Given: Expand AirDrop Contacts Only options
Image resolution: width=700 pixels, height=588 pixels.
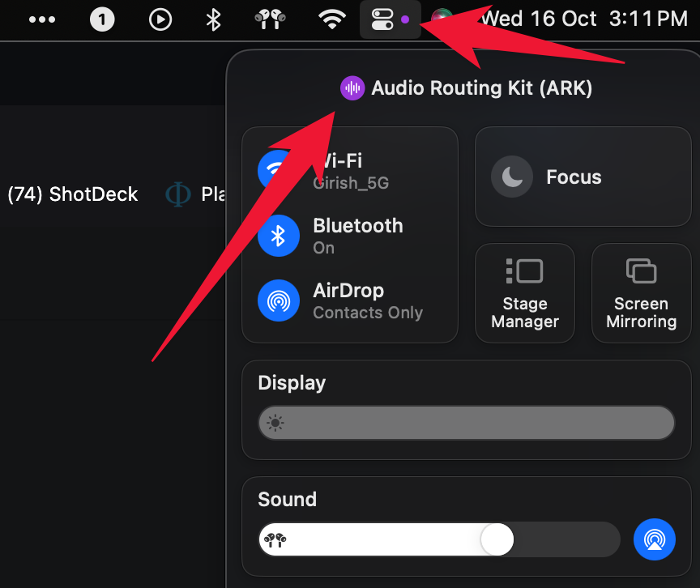Looking at the screenshot, I should click(368, 301).
